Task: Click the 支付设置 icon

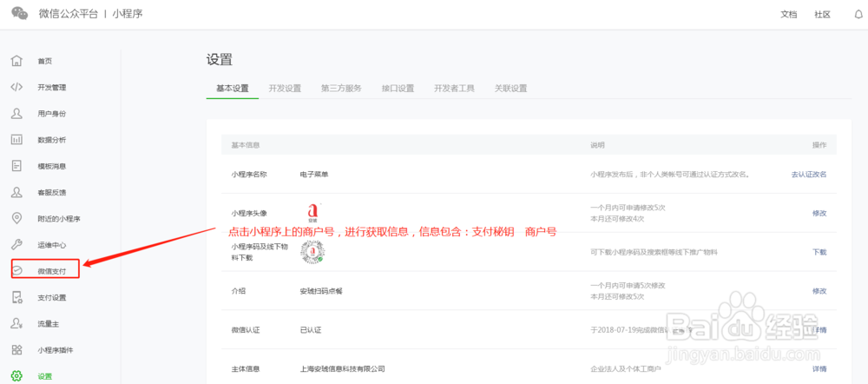Action: tap(16, 298)
